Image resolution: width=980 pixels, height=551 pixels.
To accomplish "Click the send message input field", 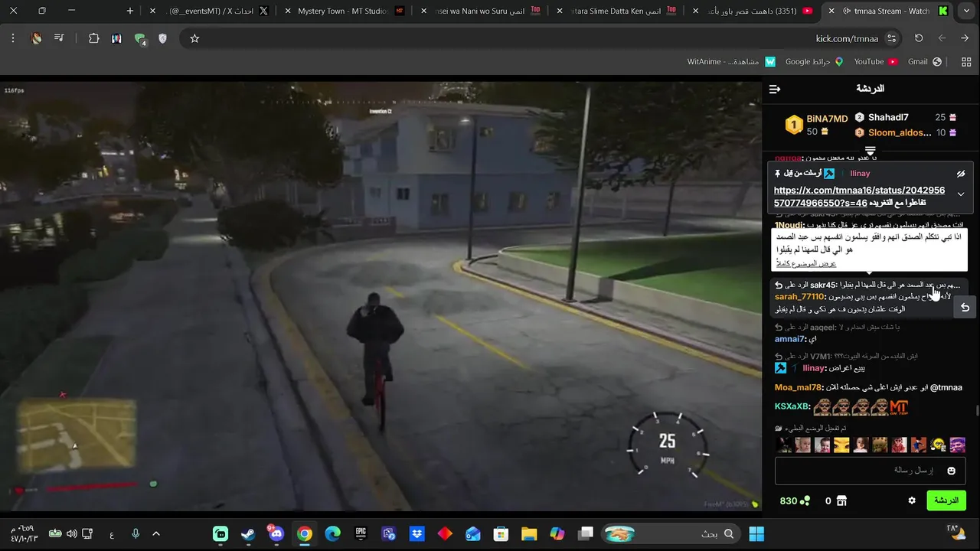I will [871, 471].
